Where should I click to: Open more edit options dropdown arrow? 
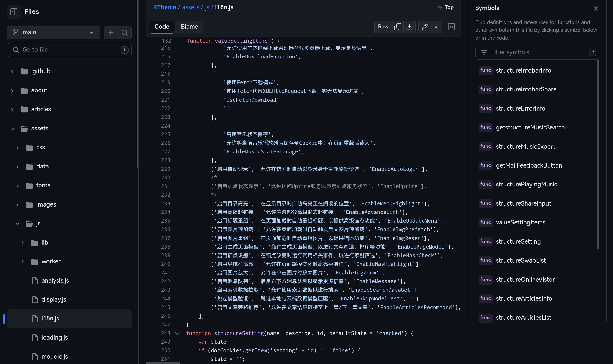[x=436, y=27]
